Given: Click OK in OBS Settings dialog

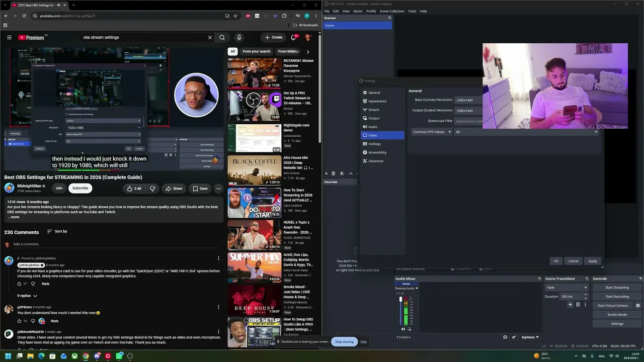Looking at the screenshot, I should point(556,261).
